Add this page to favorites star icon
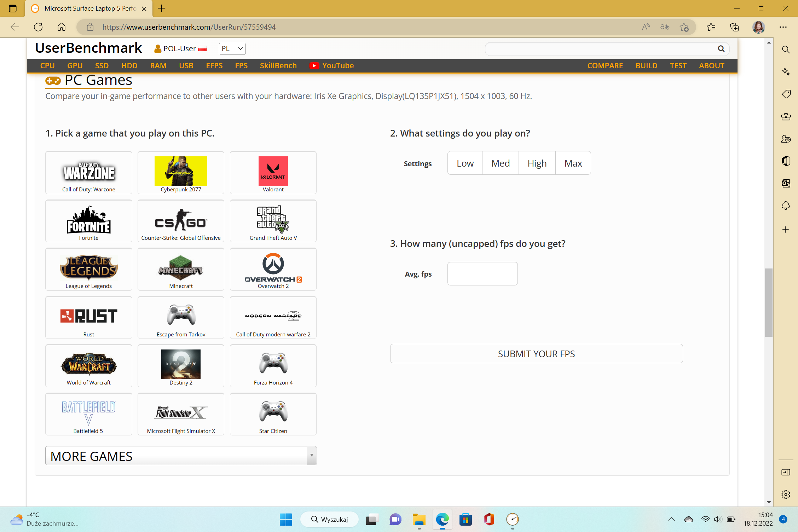798x532 pixels. pos(684,27)
